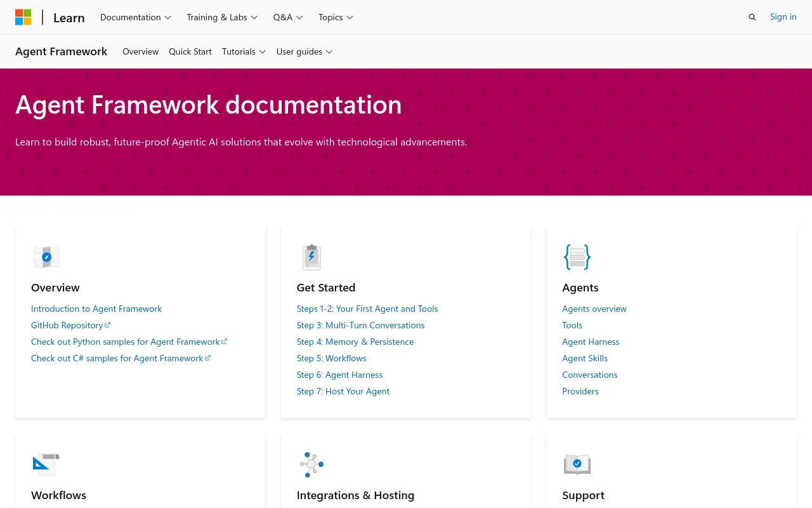Click the Get Started card heading

tap(326, 288)
